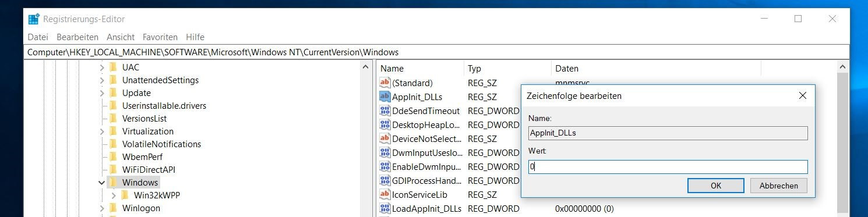
Task: Click the DwmInputUsesIo... DWORD icon
Action: (384, 153)
